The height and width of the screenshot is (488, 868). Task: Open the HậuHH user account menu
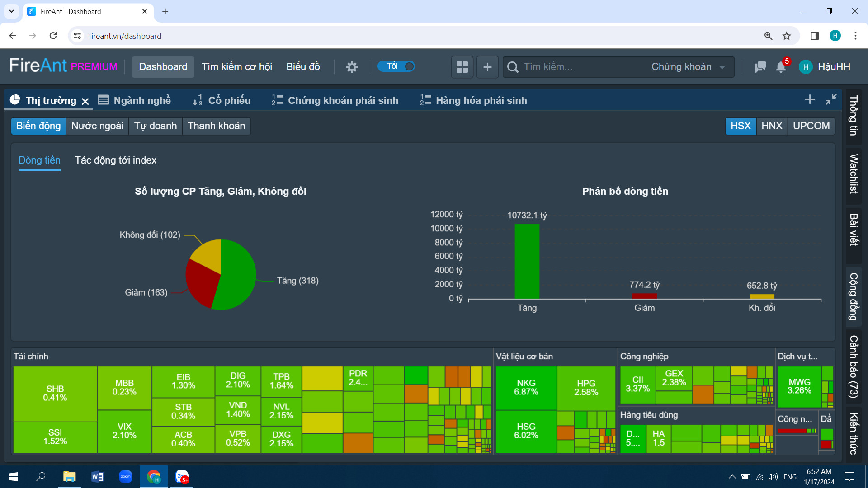[x=825, y=67]
